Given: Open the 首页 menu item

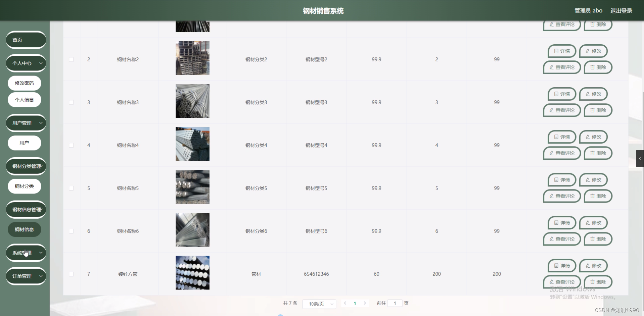Looking at the screenshot, I should 25,40.
